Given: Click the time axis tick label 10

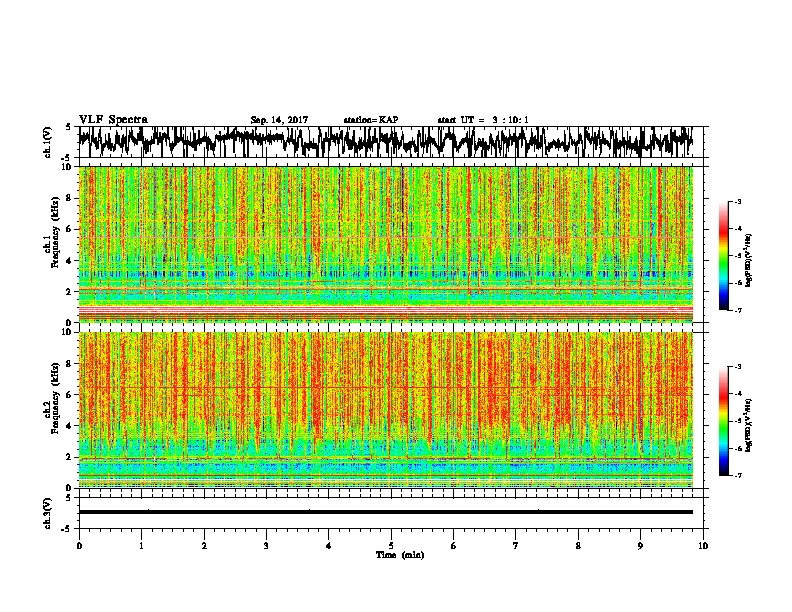Looking at the screenshot, I should (703, 546).
